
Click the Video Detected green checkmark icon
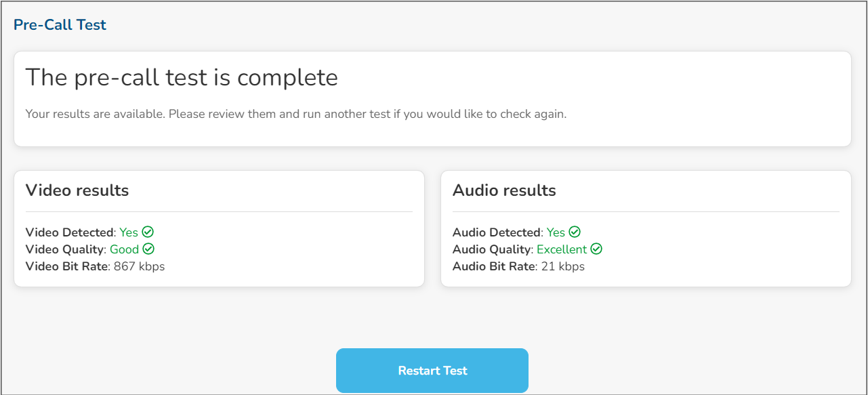(148, 232)
